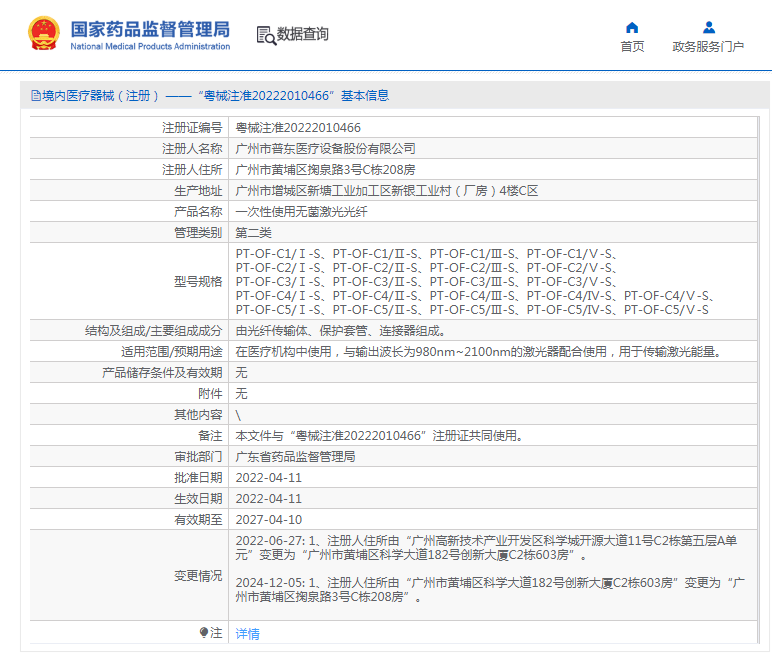Click the 备注 label
Viewport: 772px width, 653px height.
[210, 436]
